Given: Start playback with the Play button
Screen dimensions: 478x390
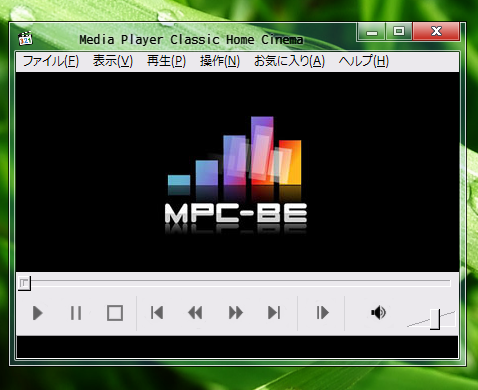Looking at the screenshot, I should (38, 313).
